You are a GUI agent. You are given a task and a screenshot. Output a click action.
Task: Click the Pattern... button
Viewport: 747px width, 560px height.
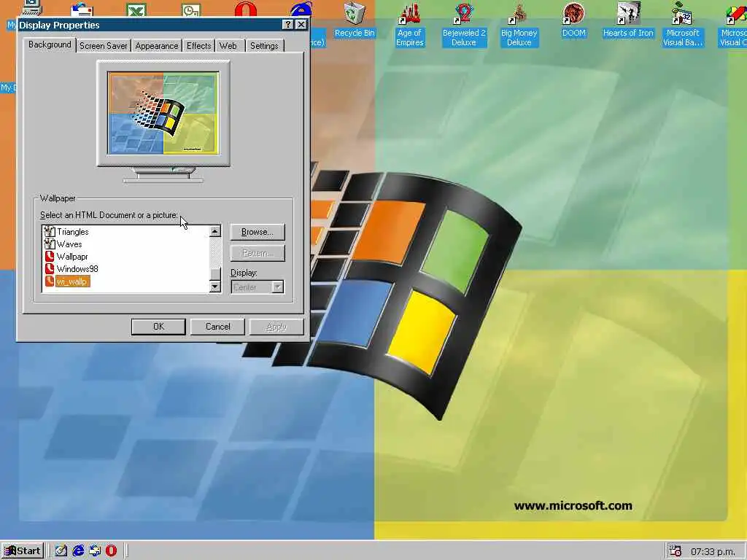coord(258,253)
